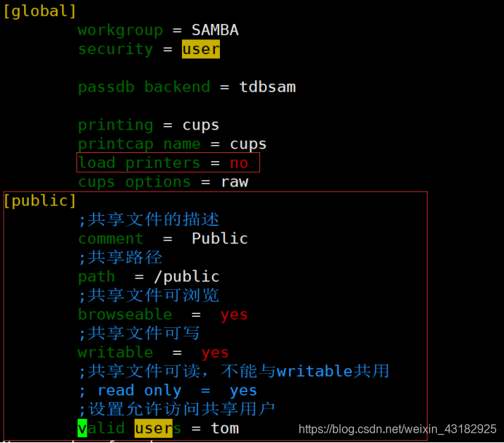The width and height of the screenshot is (504, 443).
Task: Click the printing parameter name
Action: click(115, 125)
